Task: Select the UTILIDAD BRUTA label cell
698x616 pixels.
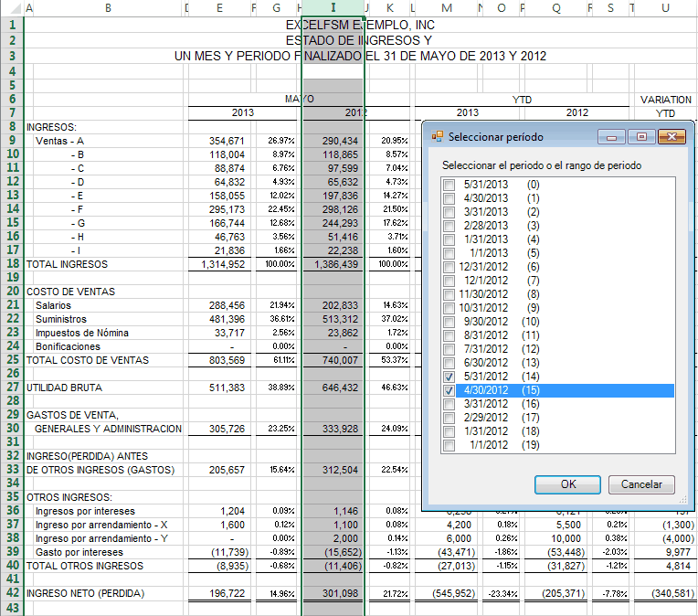Action: (x=62, y=388)
